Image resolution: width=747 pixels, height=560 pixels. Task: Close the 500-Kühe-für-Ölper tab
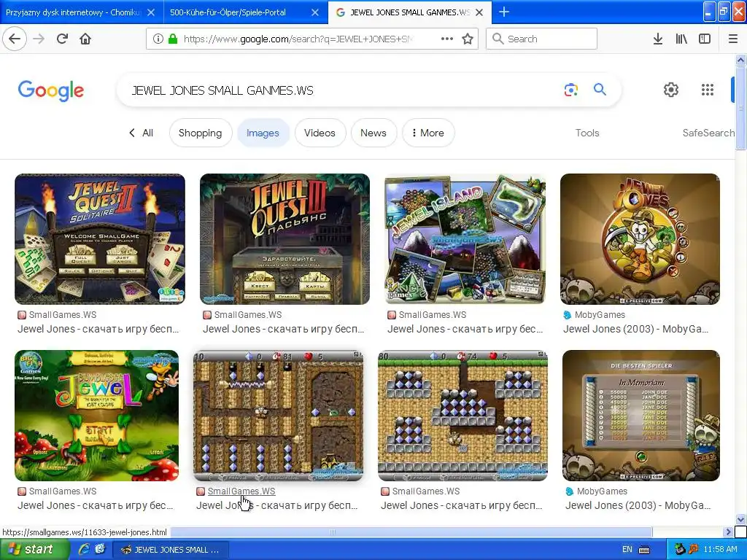point(315,12)
